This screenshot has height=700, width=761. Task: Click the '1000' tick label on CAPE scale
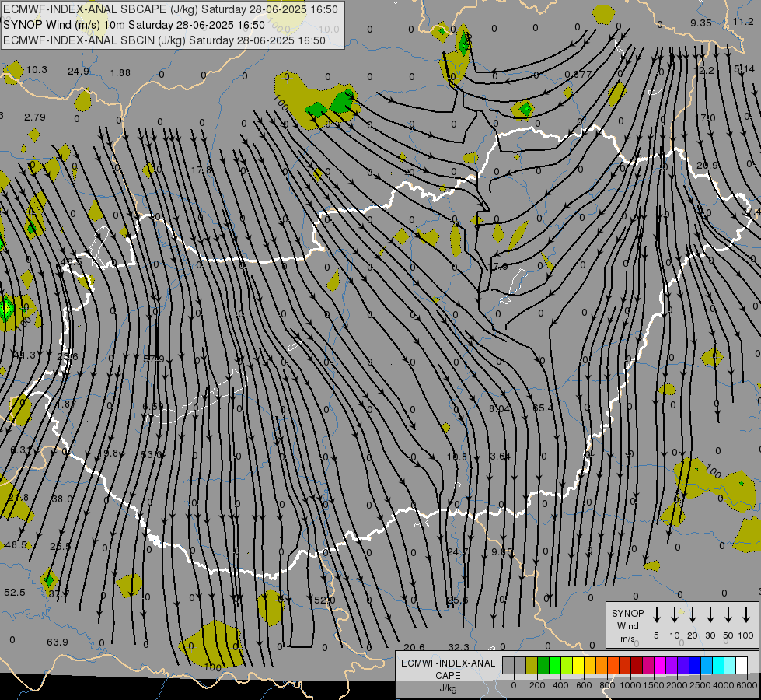click(630, 685)
